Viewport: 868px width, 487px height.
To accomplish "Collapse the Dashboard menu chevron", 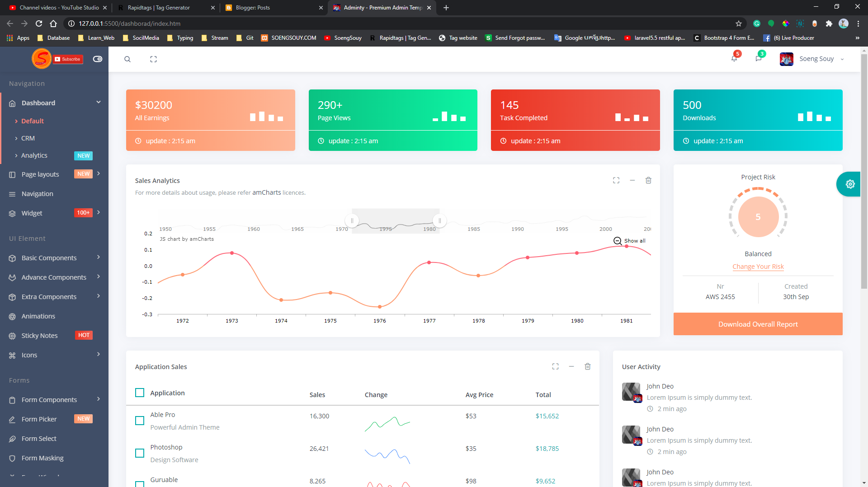I will pyautogui.click(x=99, y=103).
